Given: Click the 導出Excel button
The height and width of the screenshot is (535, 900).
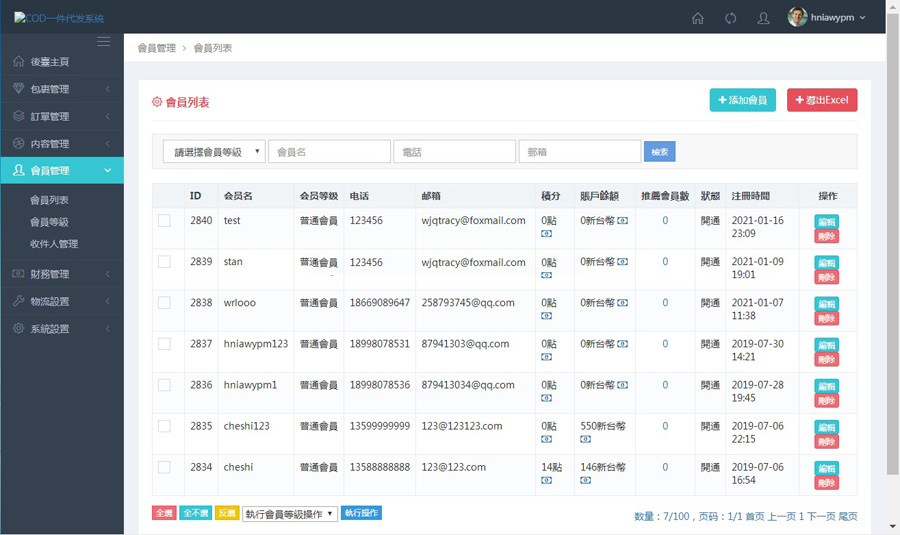Looking at the screenshot, I should 821,100.
